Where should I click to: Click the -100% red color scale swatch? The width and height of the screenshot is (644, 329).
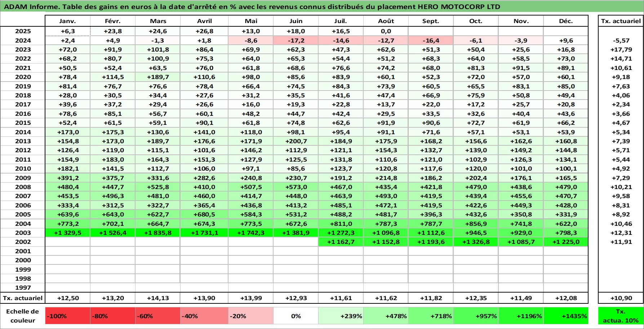67,316
